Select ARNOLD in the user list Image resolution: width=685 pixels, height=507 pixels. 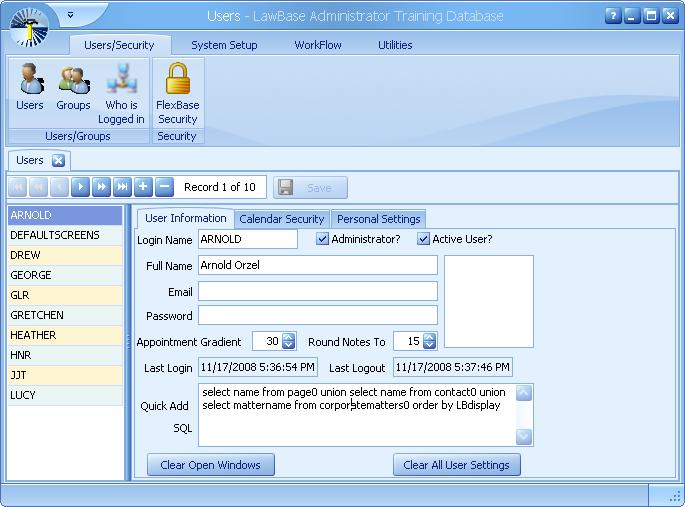click(65, 215)
